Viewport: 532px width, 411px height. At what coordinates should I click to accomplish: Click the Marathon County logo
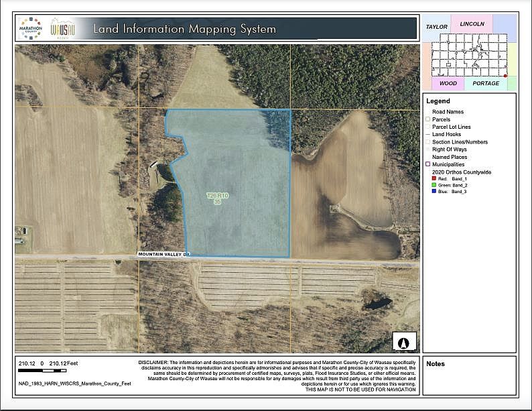point(31,29)
